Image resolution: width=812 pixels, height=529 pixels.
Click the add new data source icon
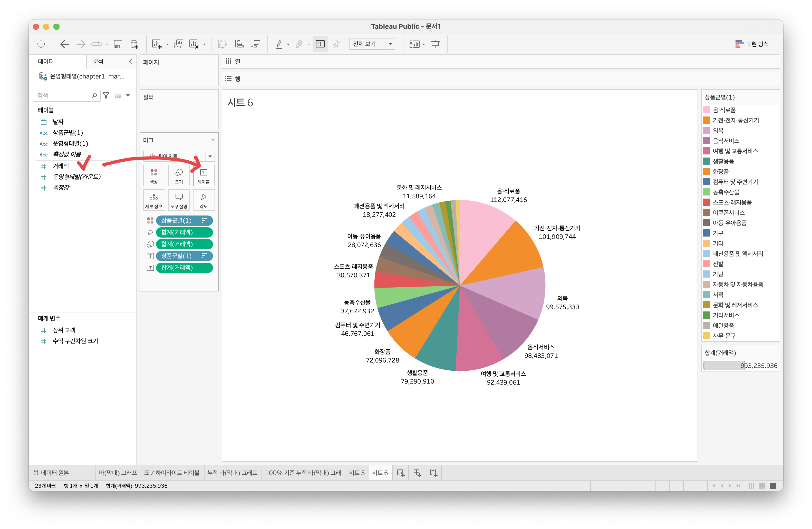134,44
